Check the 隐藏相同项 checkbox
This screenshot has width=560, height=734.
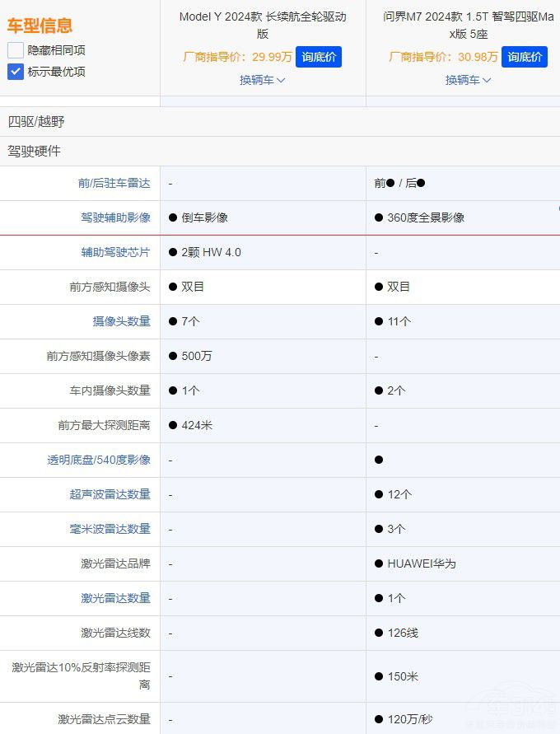[16, 50]
